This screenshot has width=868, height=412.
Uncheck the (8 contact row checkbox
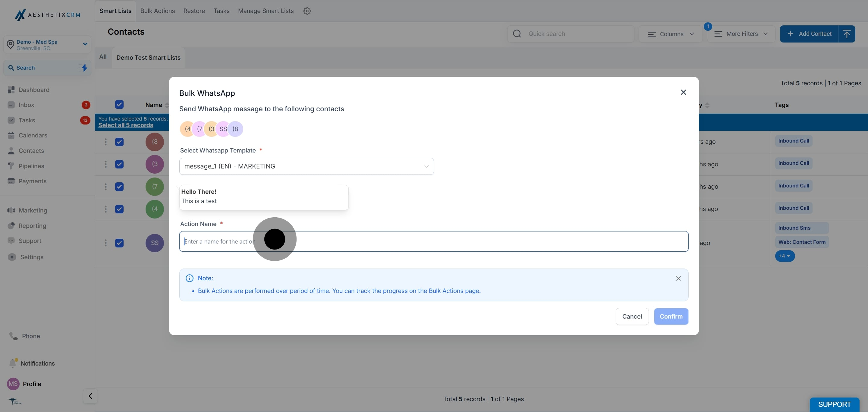point(119,142)
